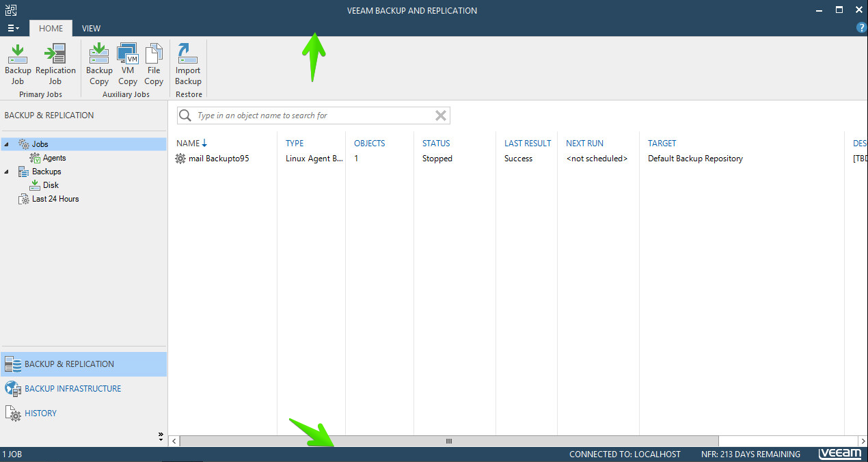Sort by the NAME column header

pyautogui.click(x=188, y=143)
